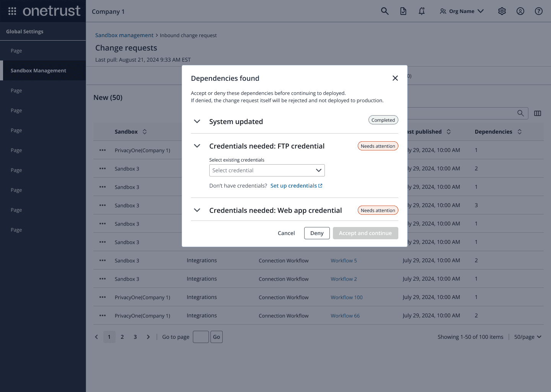
Task: Open row actions for Workflow 100 row
Action: pyautogui.click(x=103, y=297)
